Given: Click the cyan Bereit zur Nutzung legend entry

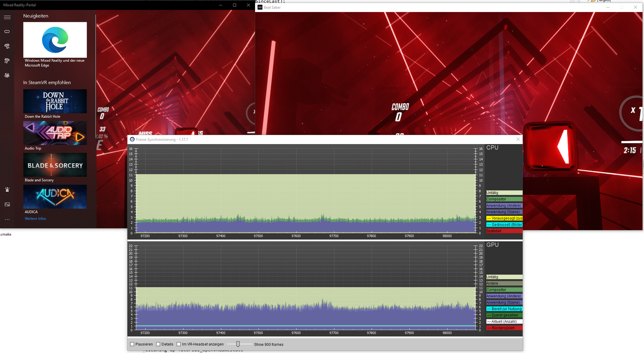Looking at the screenshot, I should tap(504, 309).
